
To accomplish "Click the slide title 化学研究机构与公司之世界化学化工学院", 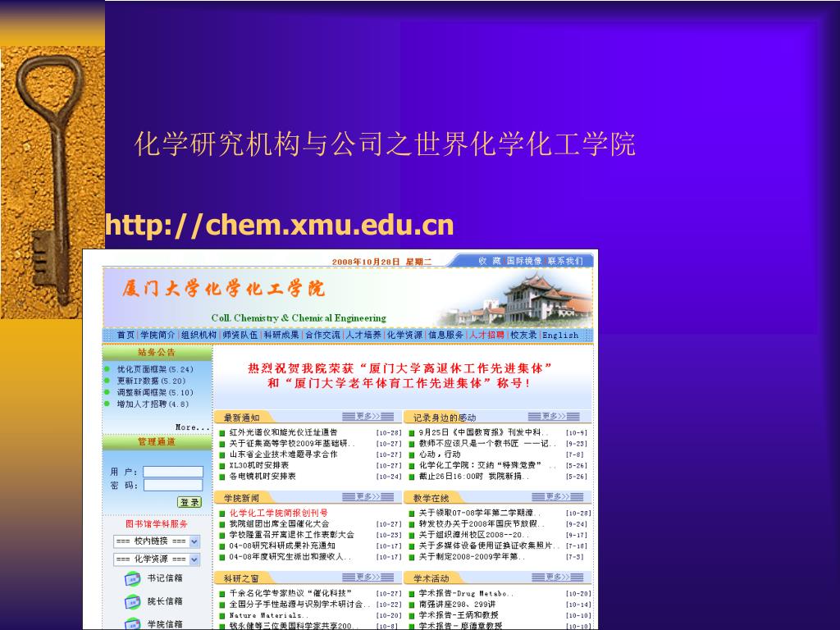I will tap(385, 144).
